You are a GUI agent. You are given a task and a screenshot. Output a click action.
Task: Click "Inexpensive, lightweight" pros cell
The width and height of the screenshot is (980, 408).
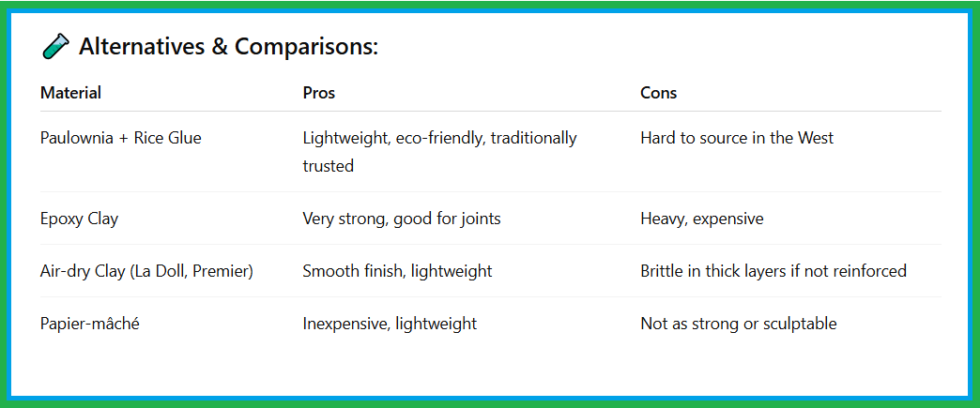390,324
